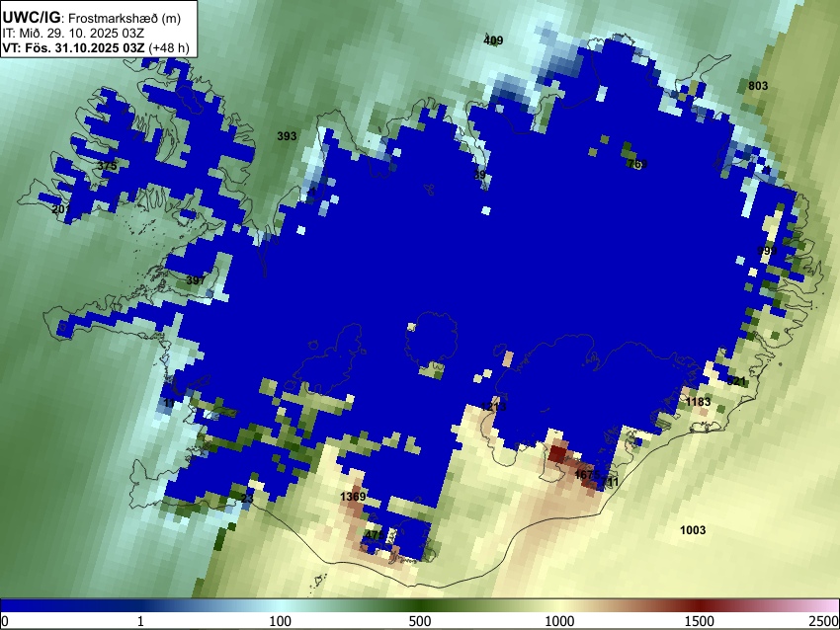Click the dark red section of the color bar
Image resolution: width=840 pixels, height=630 pixels.
click(x=699, y=605)
